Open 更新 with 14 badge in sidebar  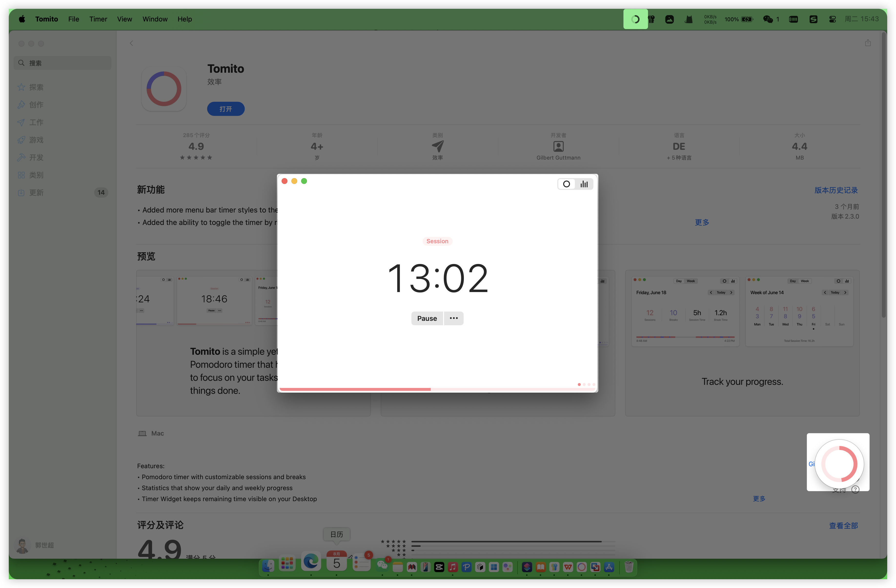pyautogui.click(x=62, y=193)
